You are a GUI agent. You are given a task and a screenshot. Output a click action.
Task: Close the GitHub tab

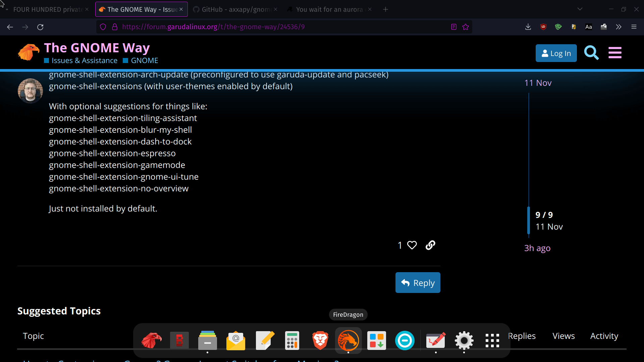tap(275, 9)
